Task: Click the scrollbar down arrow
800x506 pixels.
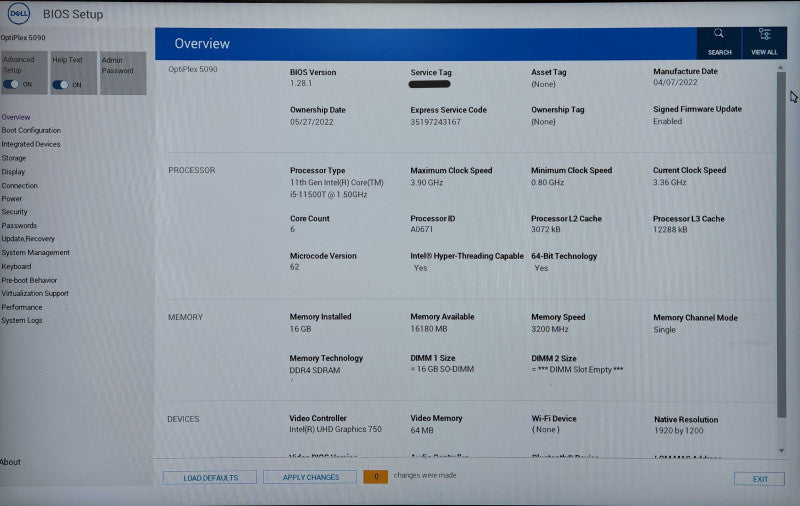Action: (x=781, y=451)
